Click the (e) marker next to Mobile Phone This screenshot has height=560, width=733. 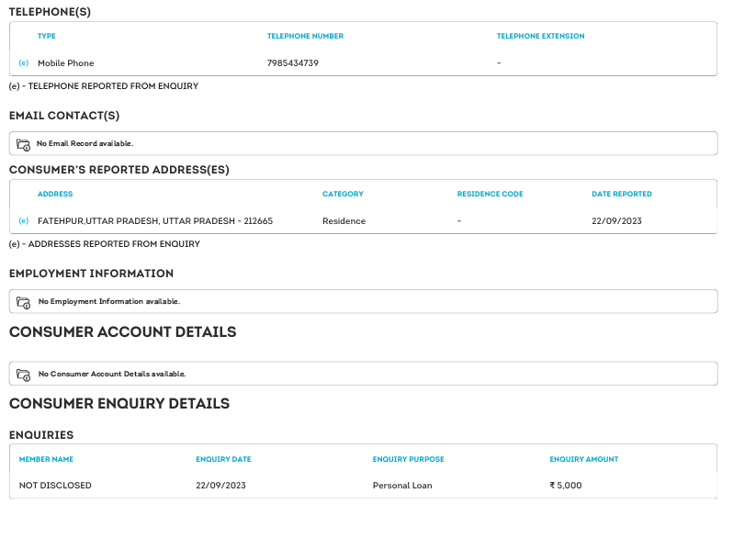24,63
